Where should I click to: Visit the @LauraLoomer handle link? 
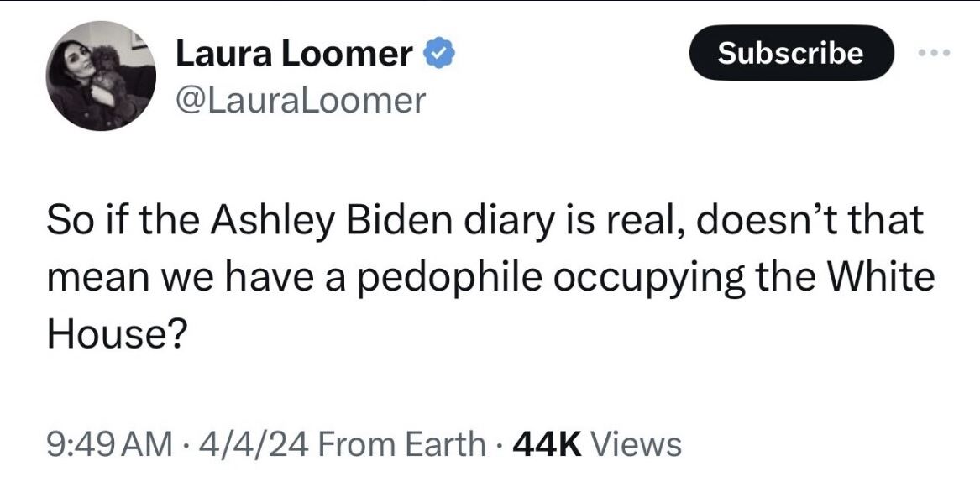tap(301, 100)
